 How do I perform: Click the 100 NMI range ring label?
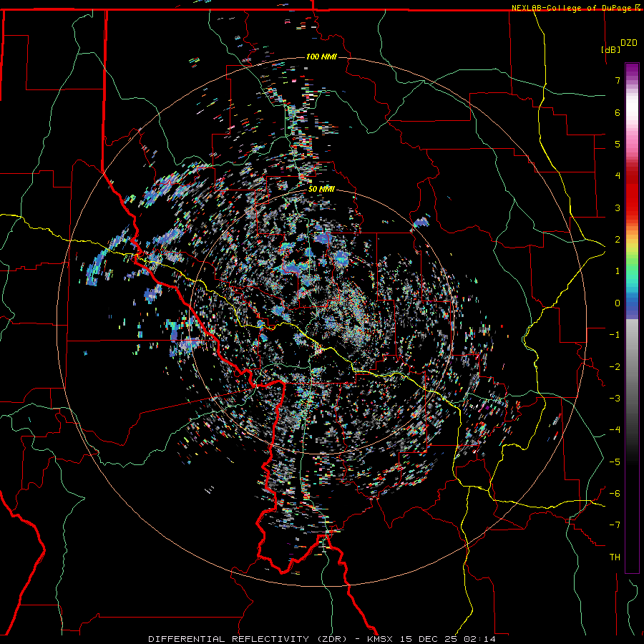click(321, 57)
